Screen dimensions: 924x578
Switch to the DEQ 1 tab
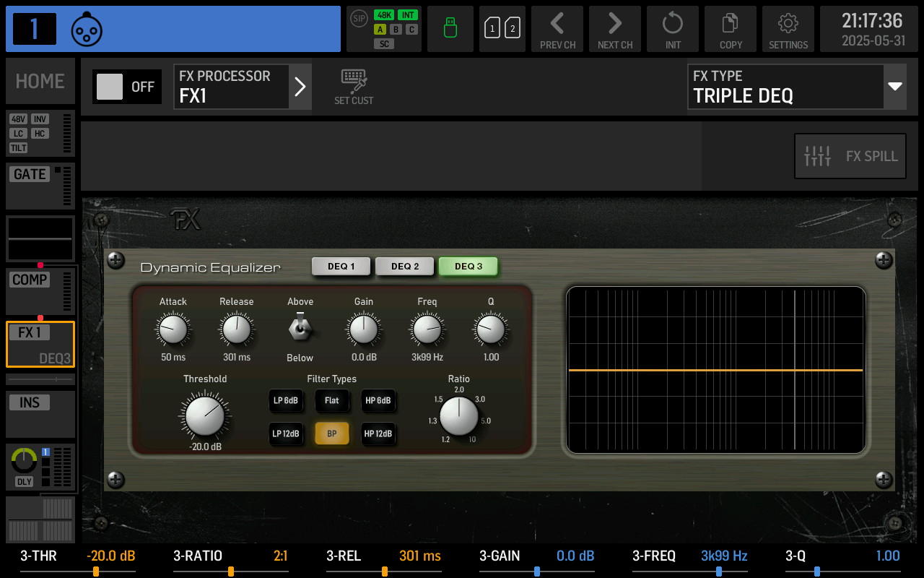click(341, 267)
